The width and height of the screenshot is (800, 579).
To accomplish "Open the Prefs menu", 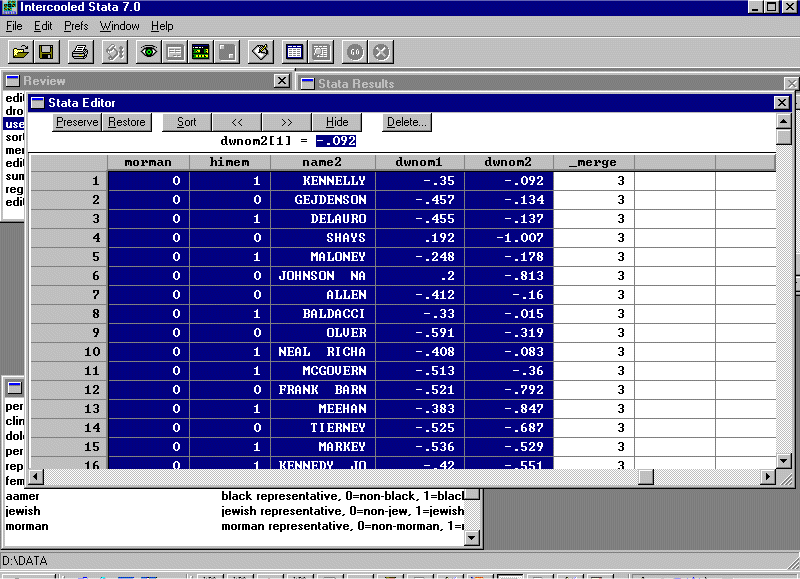I will click(x=76, y=26).
